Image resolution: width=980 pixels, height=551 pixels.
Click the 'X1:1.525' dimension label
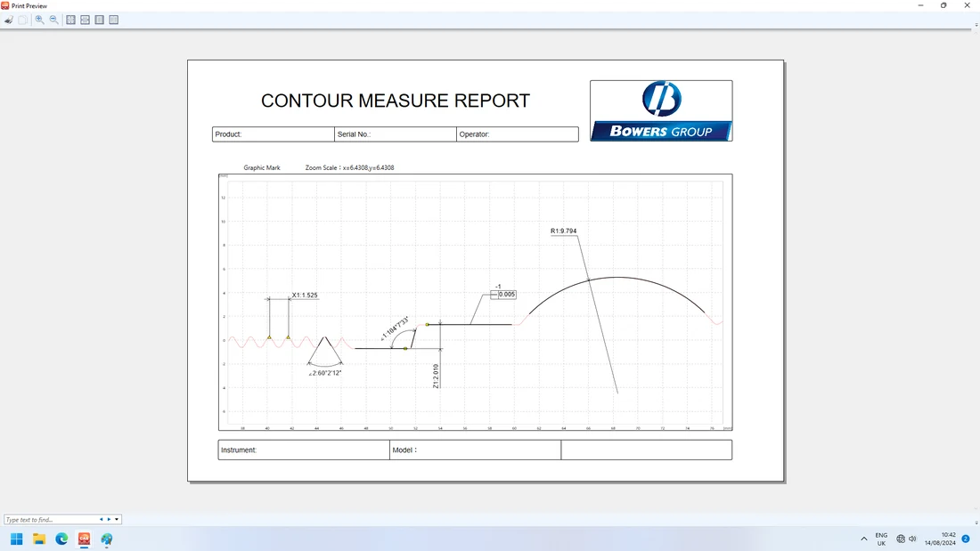(305, 296)
